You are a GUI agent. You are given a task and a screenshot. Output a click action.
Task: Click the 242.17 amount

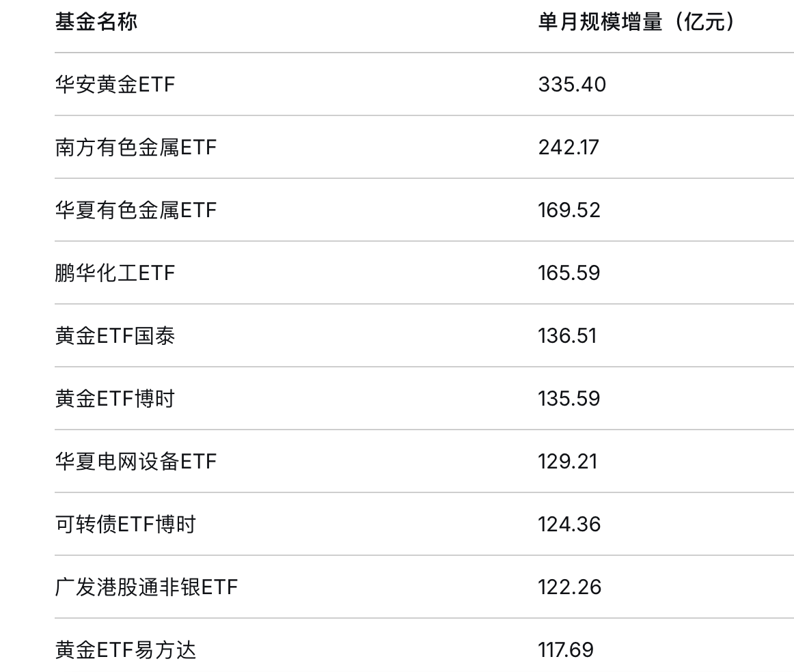click(x=569, y=148)
